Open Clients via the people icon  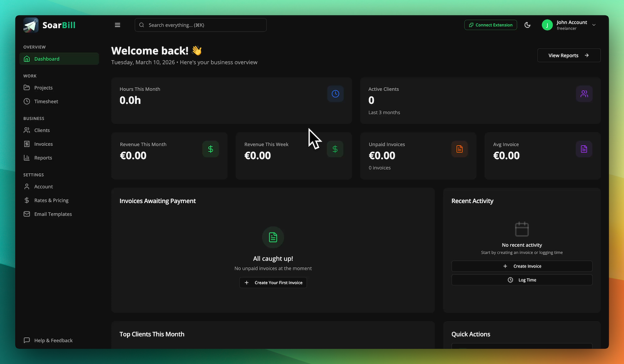(26, 130)
